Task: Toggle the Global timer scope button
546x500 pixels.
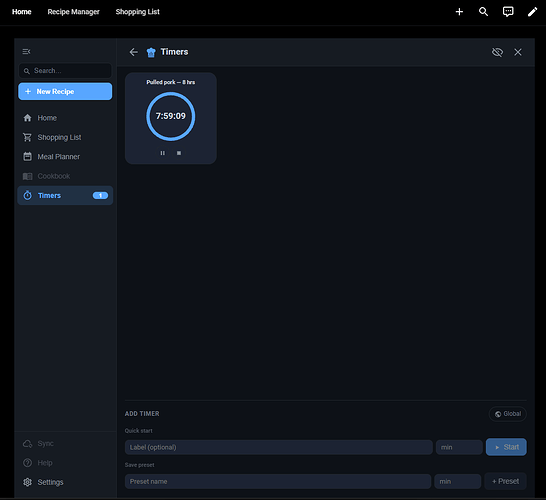Action: (508, 414)
